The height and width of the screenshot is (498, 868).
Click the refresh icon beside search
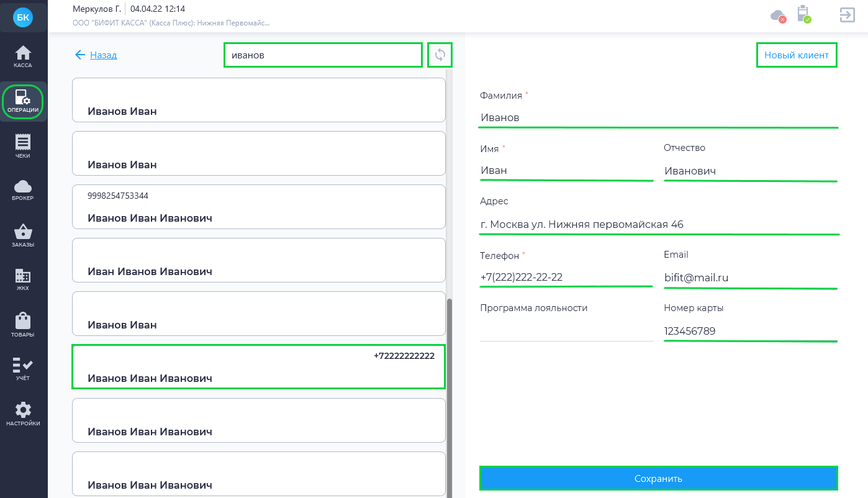coord(440,55)
